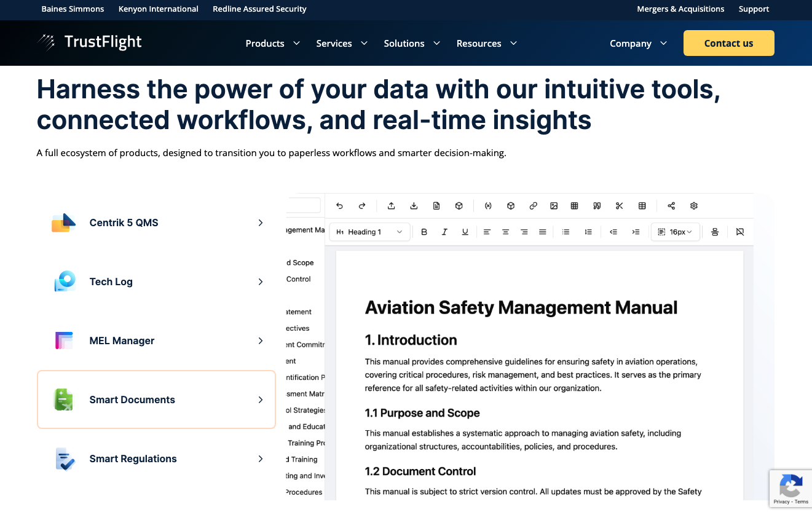Redo the last action
The height and width of the screenshot is (512, 812).
click(x=361, y=206)
